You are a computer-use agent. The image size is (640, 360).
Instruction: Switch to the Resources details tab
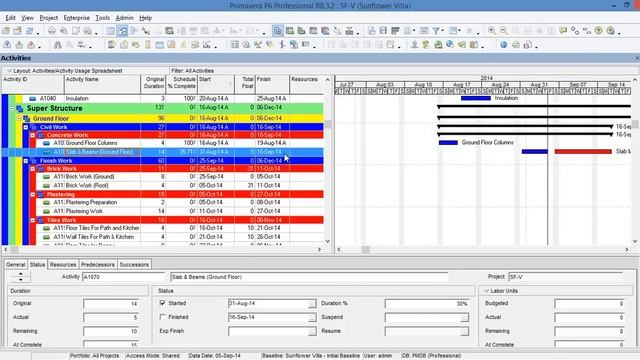(x=63, y=264)
